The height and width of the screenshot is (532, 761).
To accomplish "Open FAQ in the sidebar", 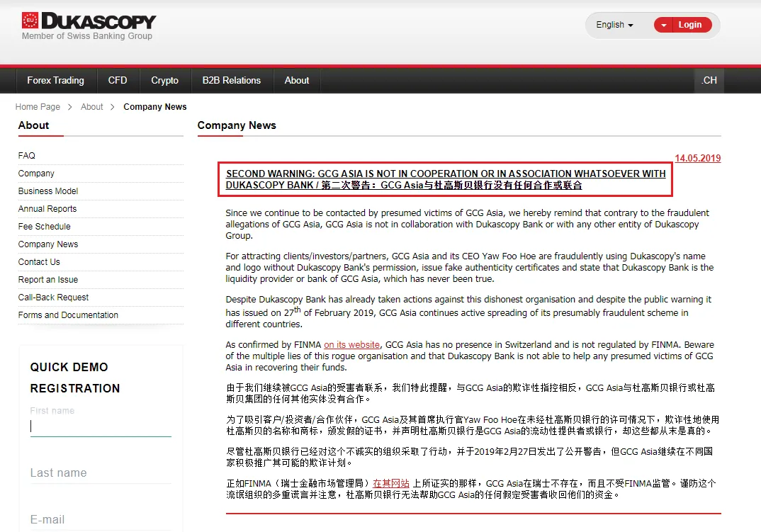I will point(27,156).
